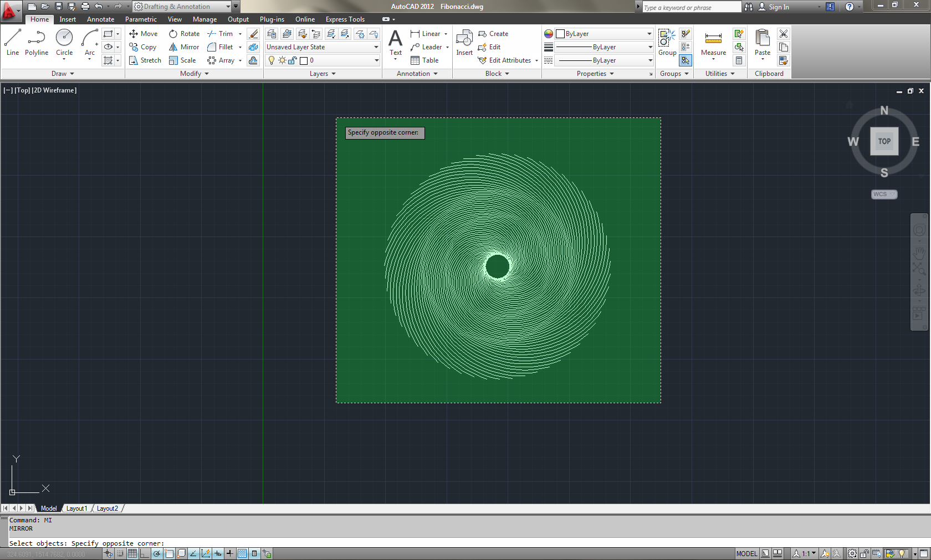Image resolution: width=931 pixels, height=560 pixels.
Task: Click Create in the Block panel
Action: tap(493, 34)
